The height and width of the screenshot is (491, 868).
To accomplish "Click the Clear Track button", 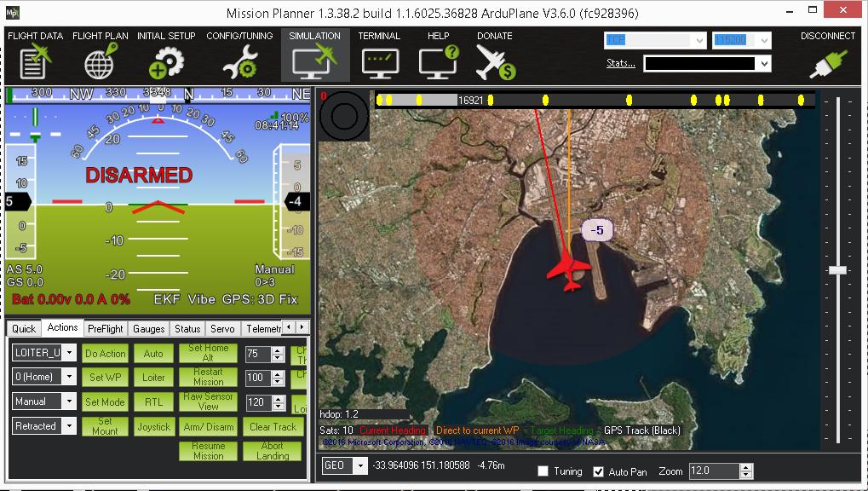I will click(x=273, y=426).
